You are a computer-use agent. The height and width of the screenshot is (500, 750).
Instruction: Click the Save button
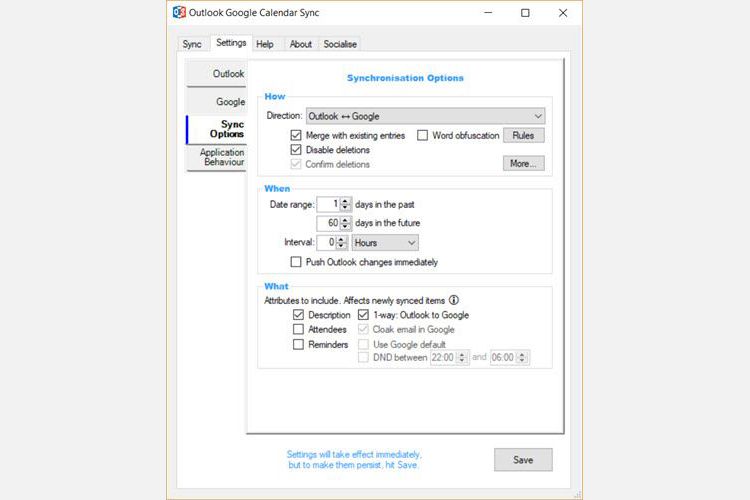coord(523,460)
